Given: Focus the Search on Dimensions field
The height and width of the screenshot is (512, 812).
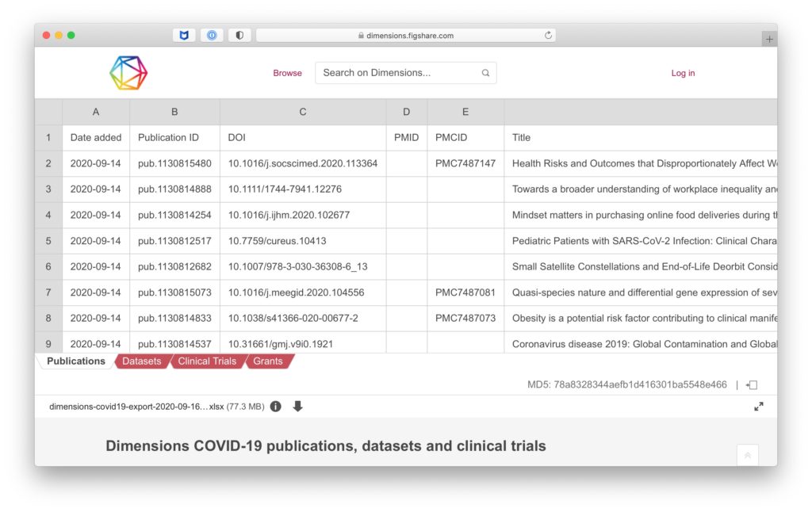Looking at the screenshot, I should click(396, 73).
